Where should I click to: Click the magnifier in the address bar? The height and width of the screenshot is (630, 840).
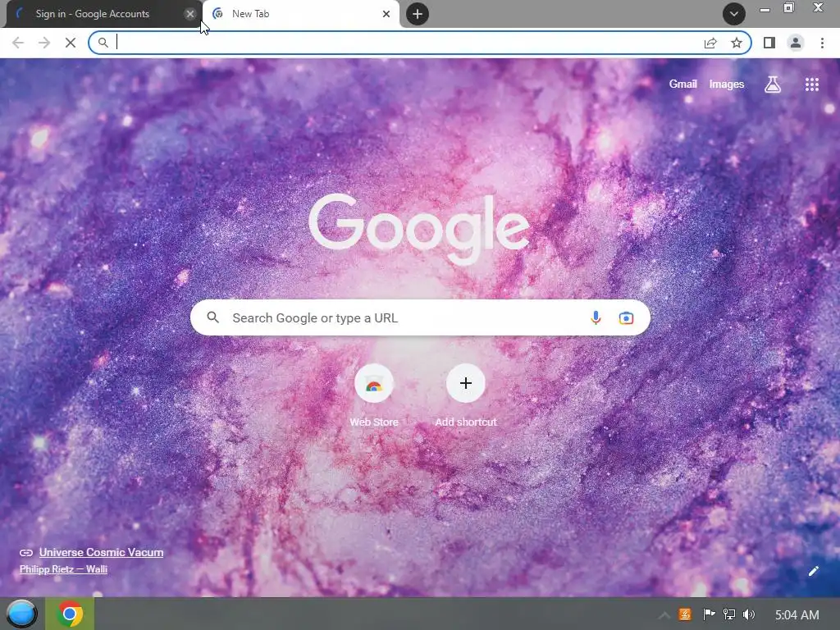pos(103,43)
